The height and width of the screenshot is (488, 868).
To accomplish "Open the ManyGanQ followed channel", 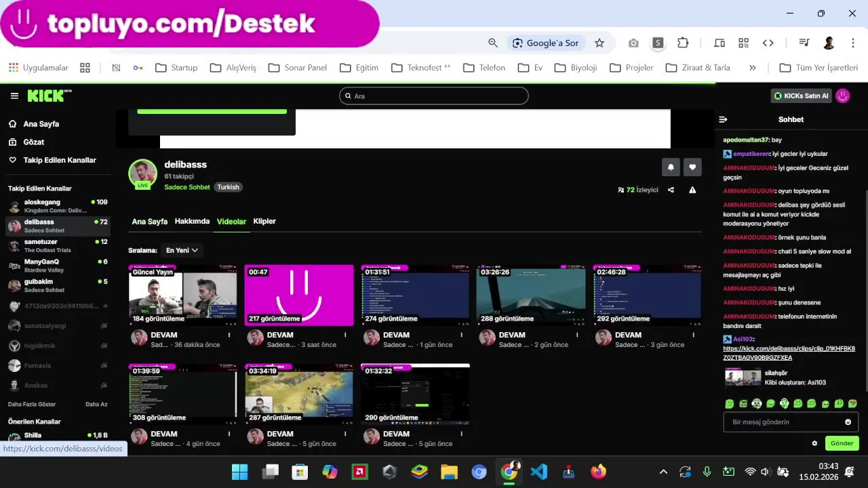I will [x=58, y=266].
